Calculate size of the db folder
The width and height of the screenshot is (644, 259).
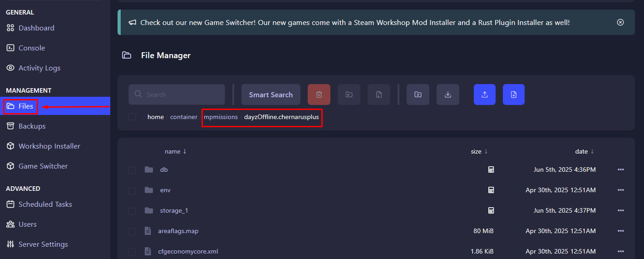491,169
